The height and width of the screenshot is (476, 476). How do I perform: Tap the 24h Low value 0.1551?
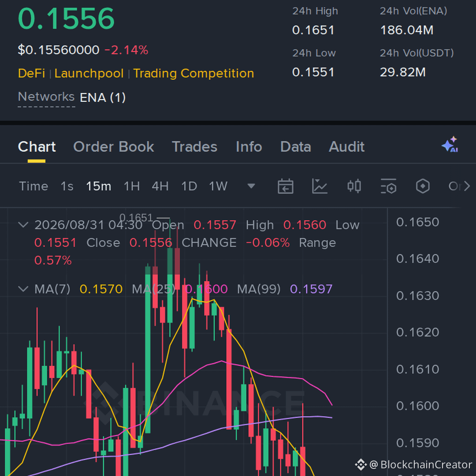coord(313,72)
